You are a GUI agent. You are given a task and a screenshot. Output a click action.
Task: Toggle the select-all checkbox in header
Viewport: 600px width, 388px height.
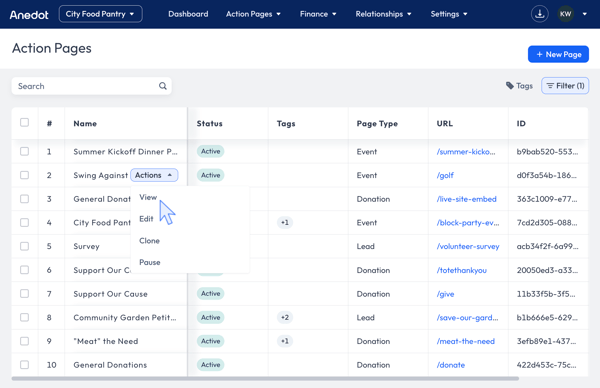24,122
